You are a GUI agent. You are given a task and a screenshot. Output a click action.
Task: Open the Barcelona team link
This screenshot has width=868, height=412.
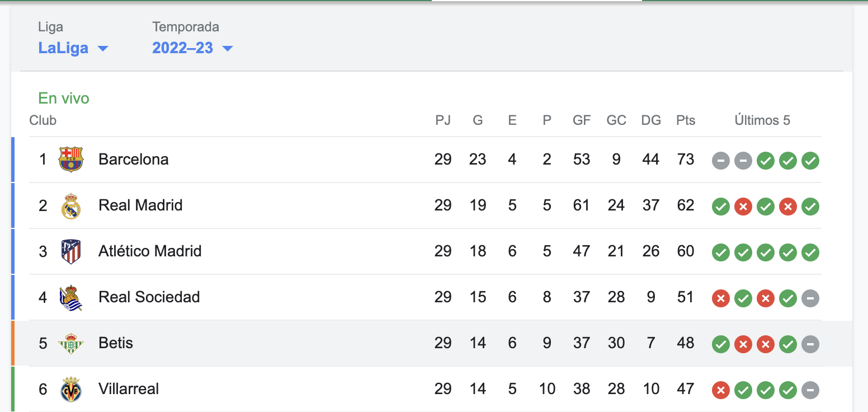133,160
